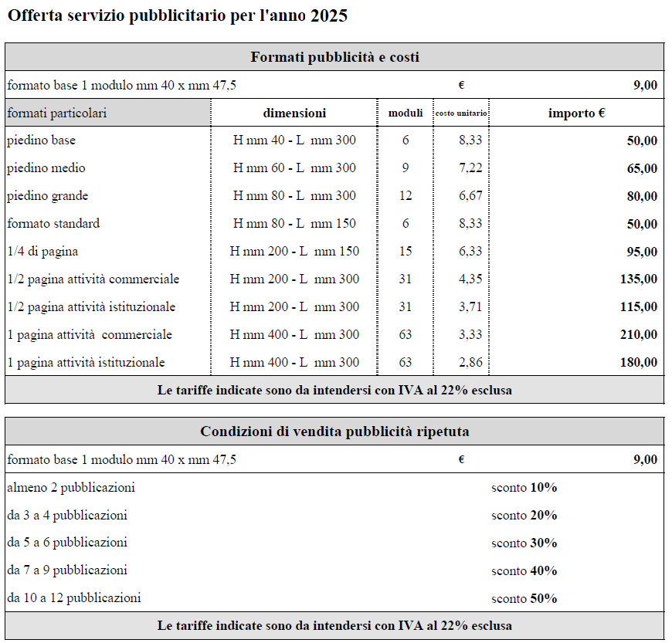Click the 'da 10 a 12 pubblicazioni' row
Screen dimensions: 672x643
tap(74, 598)
